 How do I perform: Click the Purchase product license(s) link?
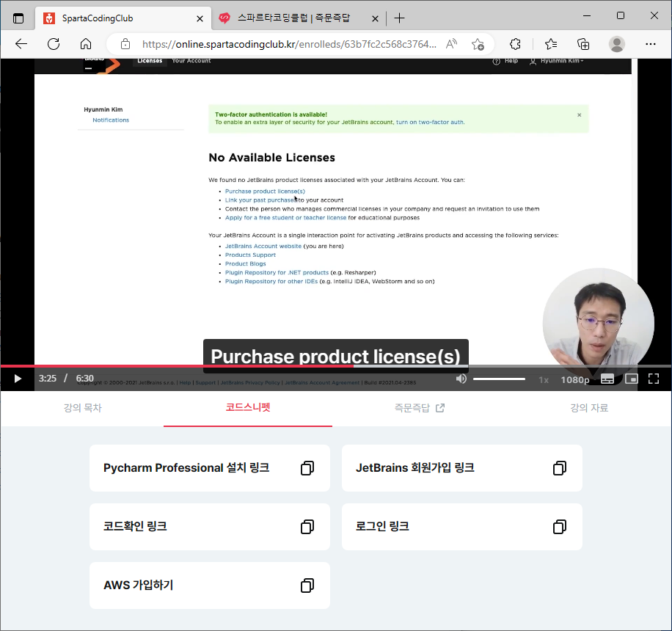click(x=265, y=192)
